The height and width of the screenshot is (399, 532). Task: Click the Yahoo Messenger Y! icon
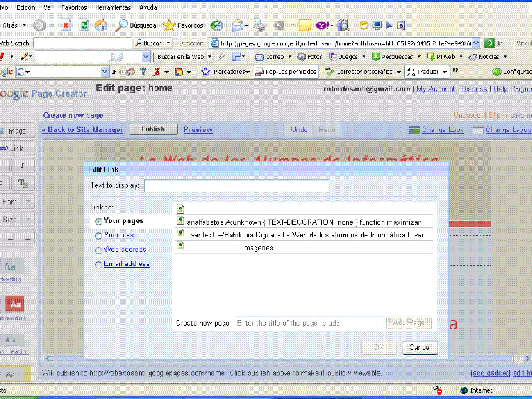(x=322, y=26)
